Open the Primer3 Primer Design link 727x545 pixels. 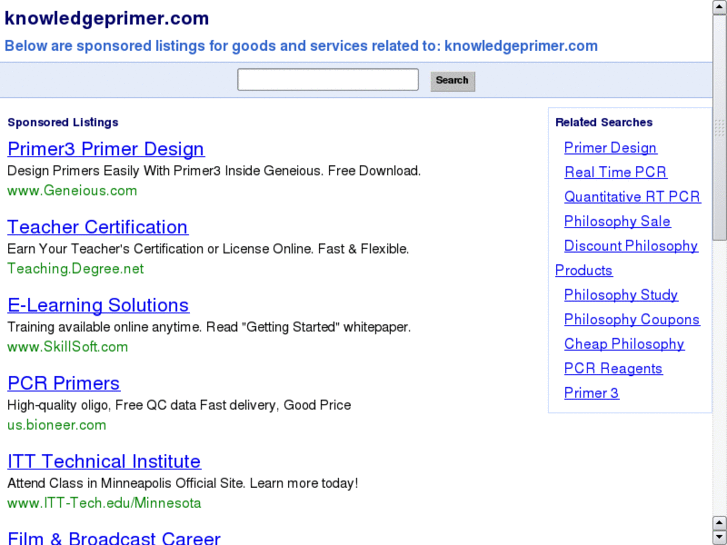click(x=106, y=149)
